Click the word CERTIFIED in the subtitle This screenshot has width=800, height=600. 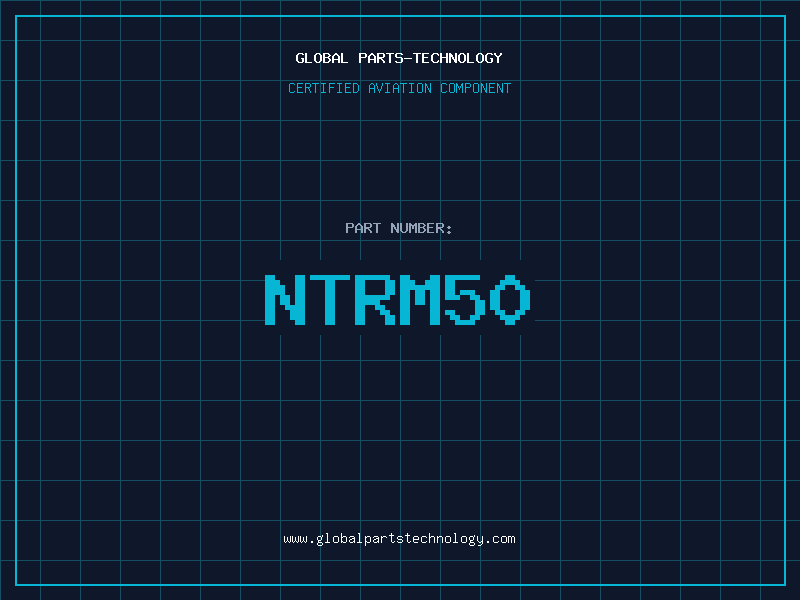coord(324,88)
